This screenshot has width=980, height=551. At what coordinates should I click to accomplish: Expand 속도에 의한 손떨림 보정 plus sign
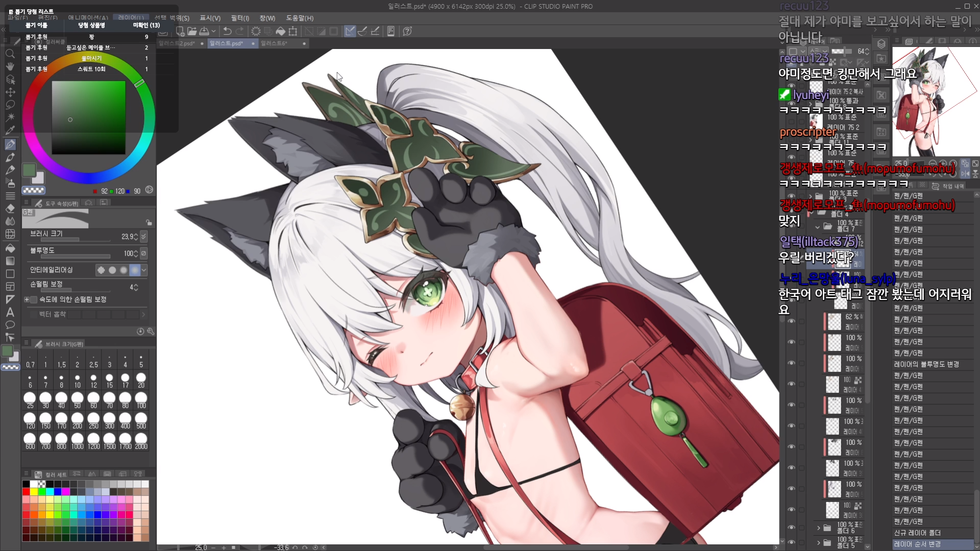click(x=27, y=299)
